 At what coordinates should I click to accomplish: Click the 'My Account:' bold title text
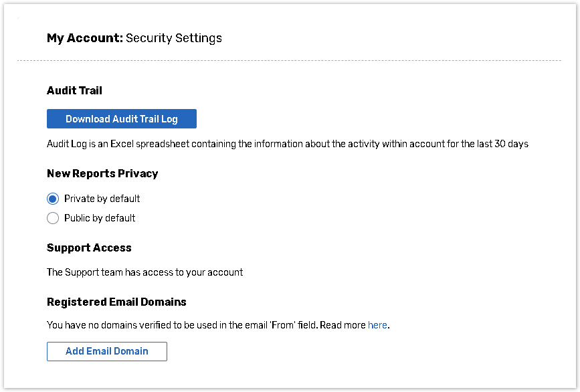pos(84,38)
